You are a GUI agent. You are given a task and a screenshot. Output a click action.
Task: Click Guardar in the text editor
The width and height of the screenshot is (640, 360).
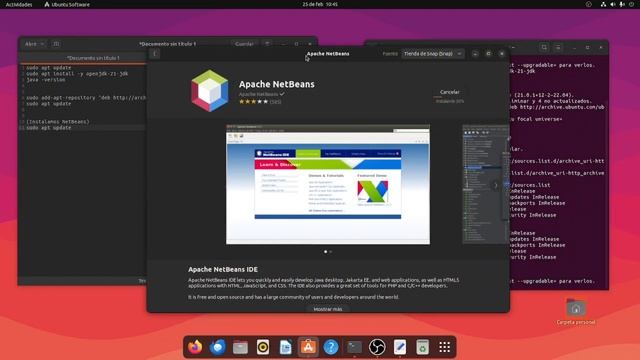point(244,44)
